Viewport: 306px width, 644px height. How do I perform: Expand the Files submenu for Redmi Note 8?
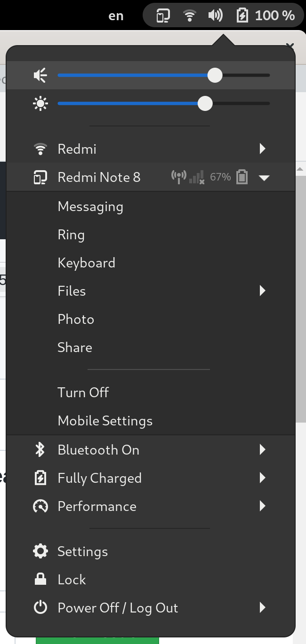click(x=262, y=291)
